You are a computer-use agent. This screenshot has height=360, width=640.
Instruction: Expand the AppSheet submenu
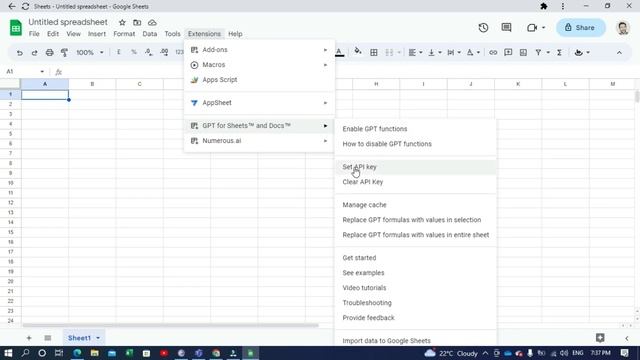[x=259, y=103]
